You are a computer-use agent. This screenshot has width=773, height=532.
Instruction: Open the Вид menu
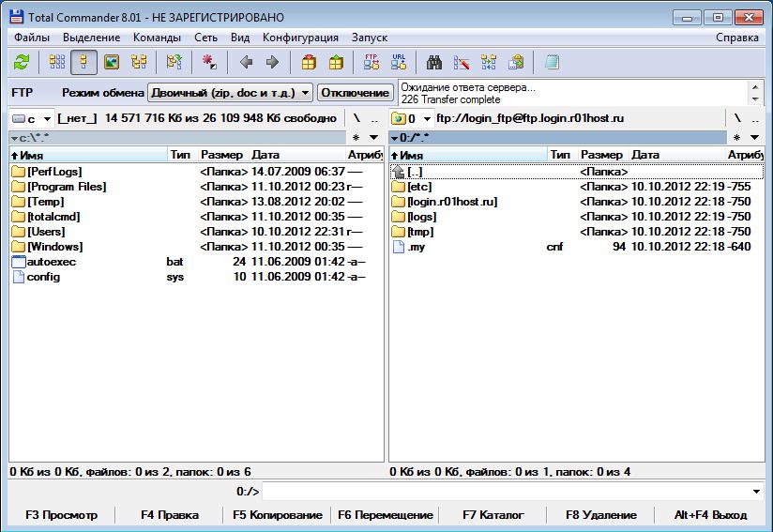(240, 38)
